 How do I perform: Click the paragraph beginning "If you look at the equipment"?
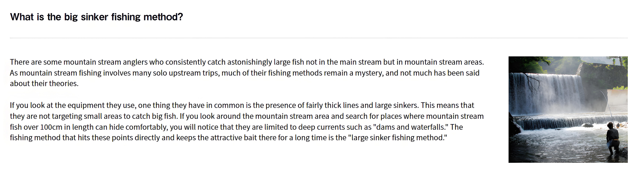(x=247, y=121)
